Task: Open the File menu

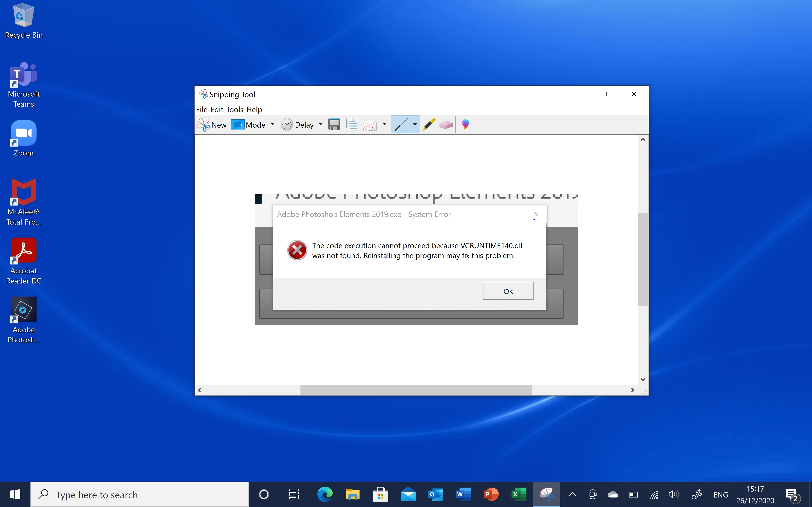Action: [x=202, y=110]
